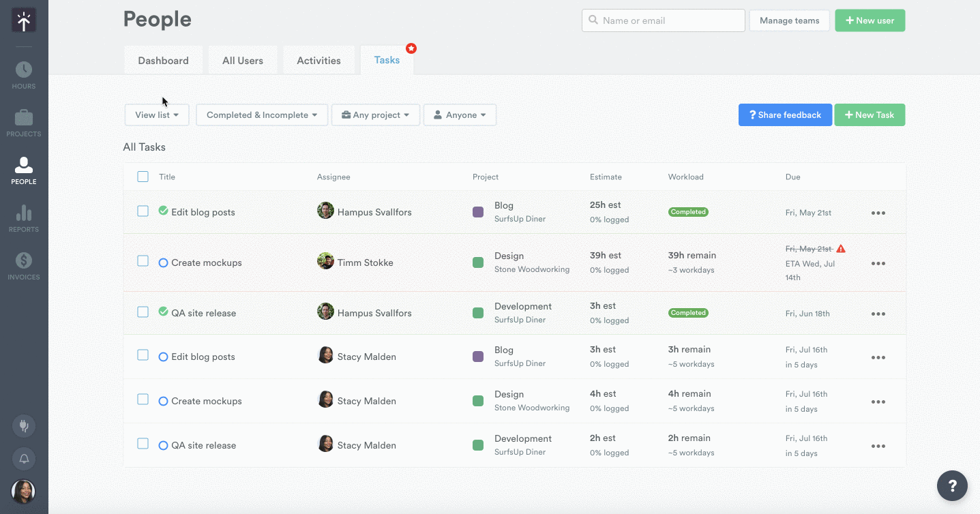Open more options for Create mockups by Timm Stokke
This screenshot has height=514, width=980.
[x=878, y=264]
